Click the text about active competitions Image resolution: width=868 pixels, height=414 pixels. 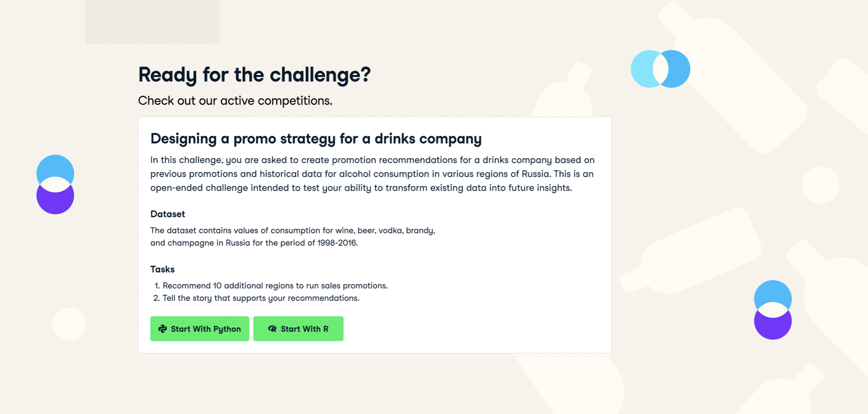coord(235,101)
